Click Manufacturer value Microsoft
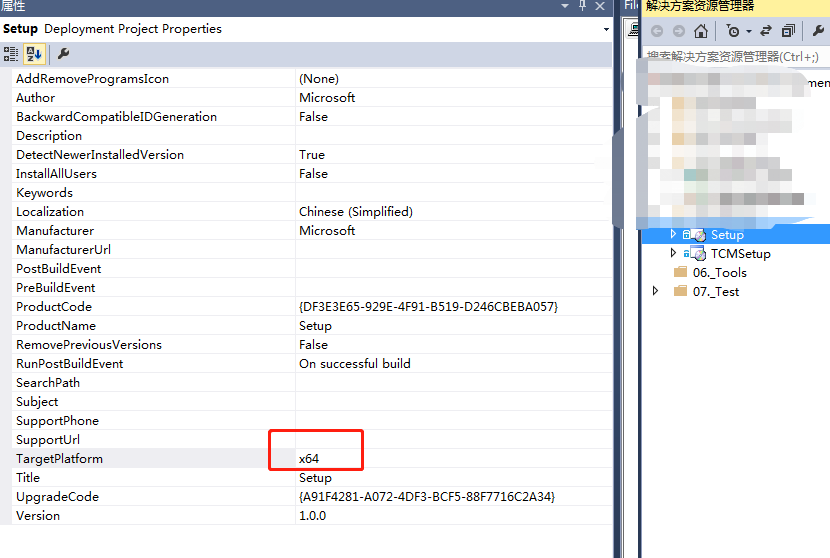The height and width of the screenshot is (558, 830). [x=327, y=231]
